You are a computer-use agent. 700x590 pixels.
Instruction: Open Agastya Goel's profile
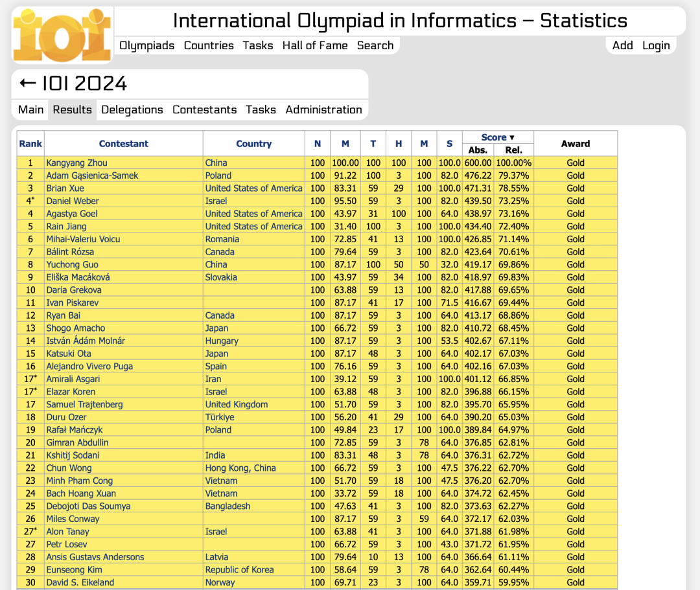72,214
